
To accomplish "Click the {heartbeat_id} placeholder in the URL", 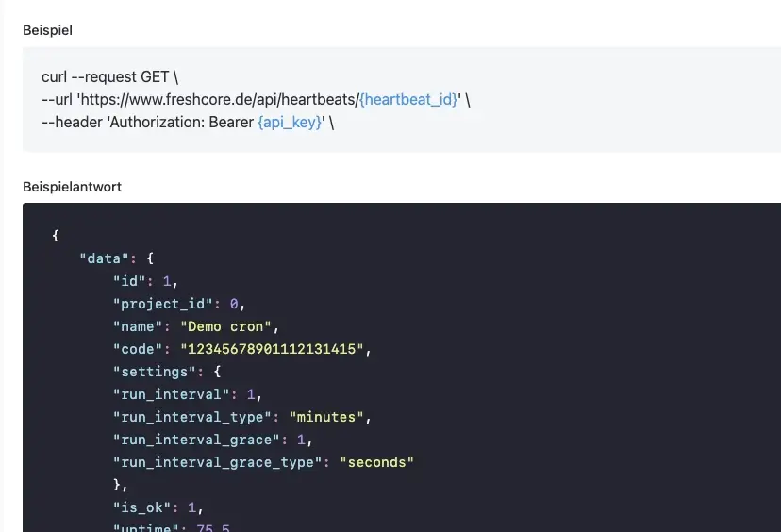I will pos(408,100).
